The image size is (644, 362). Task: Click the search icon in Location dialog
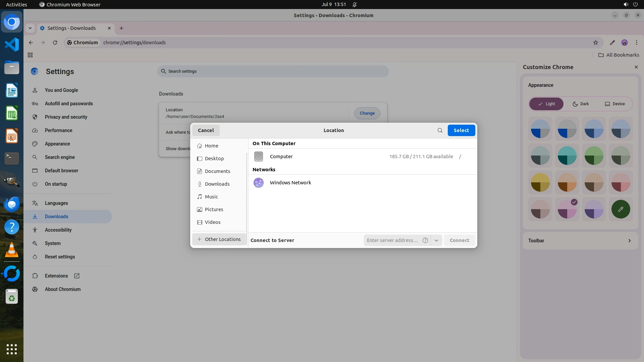tap(440, 130)
